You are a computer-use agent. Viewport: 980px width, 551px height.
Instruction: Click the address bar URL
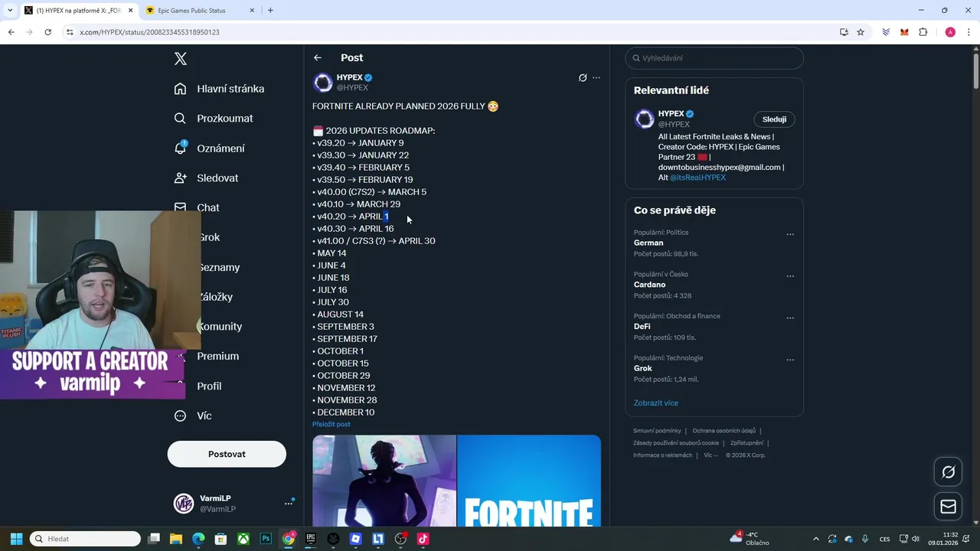point(149,32)
